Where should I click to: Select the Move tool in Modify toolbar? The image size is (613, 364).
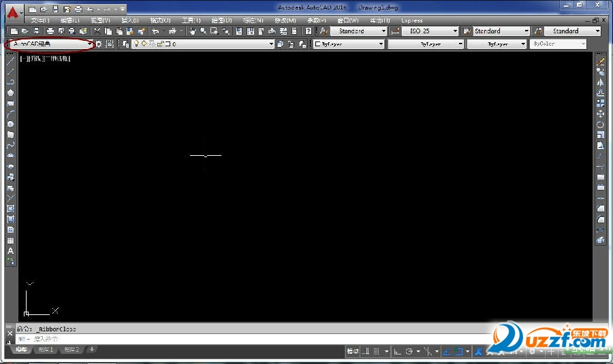click(601, 114)
